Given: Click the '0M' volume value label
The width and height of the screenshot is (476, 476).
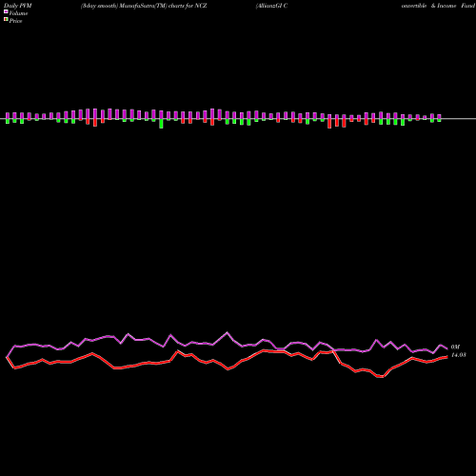Looking at the screenshot, I should click(455, 347).
